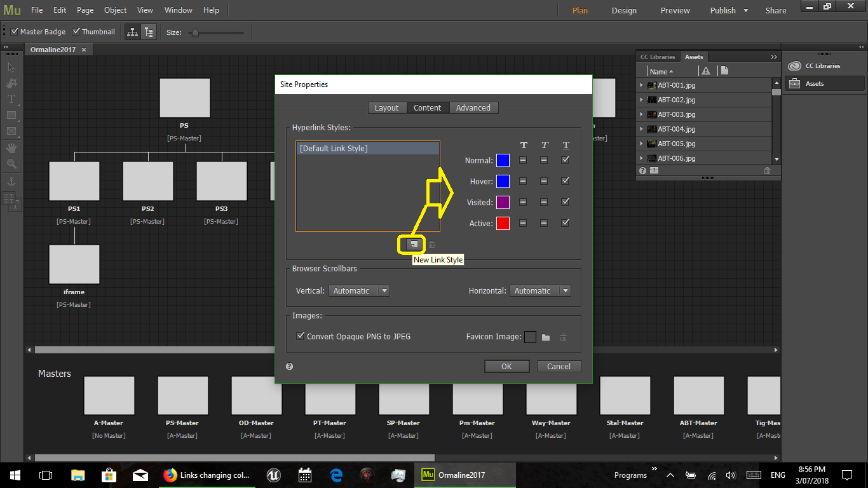Toggle italic for Hover link state

[x=544, y=181]
